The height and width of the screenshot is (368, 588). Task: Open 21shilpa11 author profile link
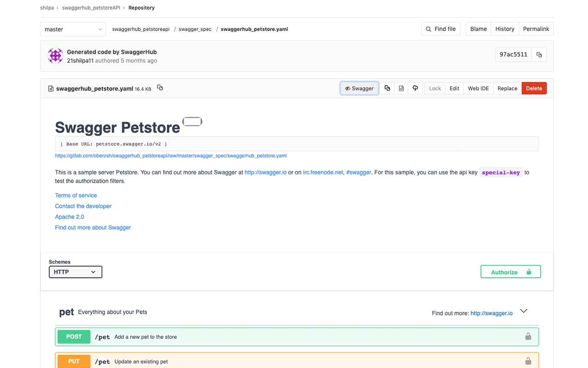point(80,61)
